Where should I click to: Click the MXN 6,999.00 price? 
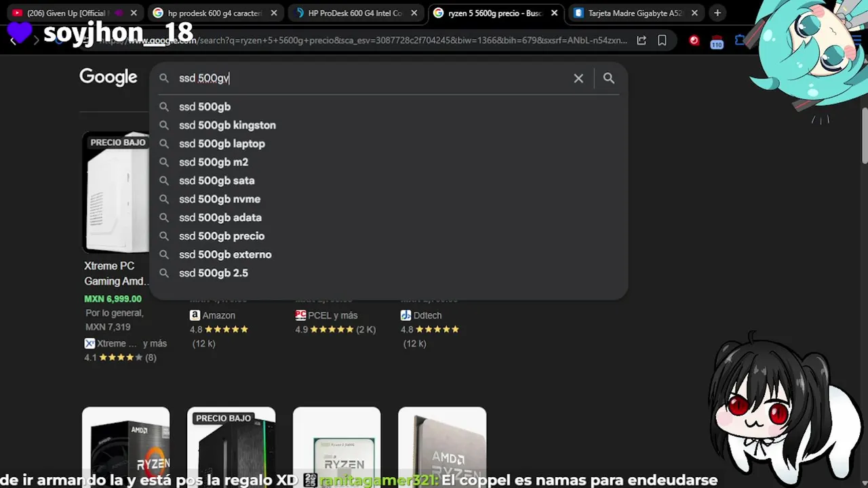click(113, 299)
